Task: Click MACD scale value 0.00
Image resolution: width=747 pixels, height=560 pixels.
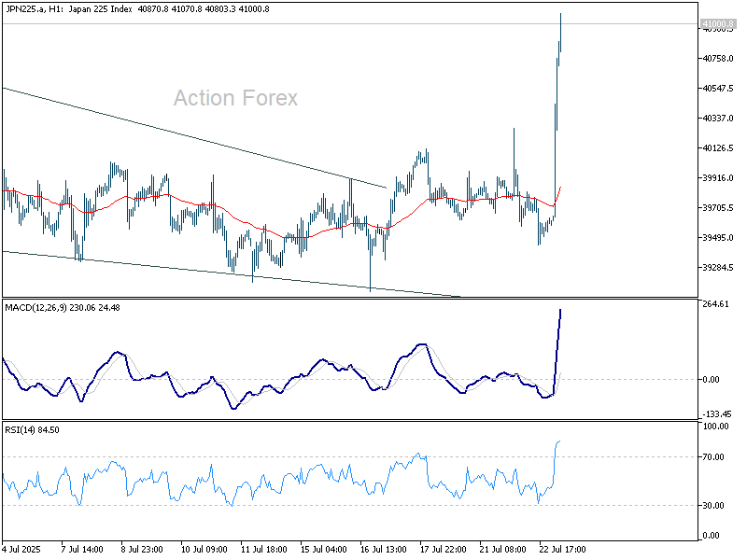Action: [x=711, y=380]
